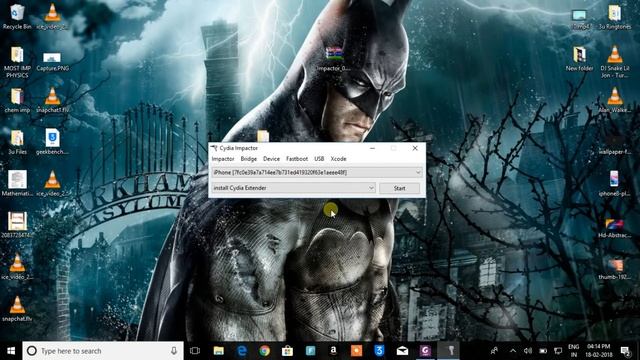Select the snapchat1.flv VLC file icon
640x360 pixels.
click(x=52, y=100)
